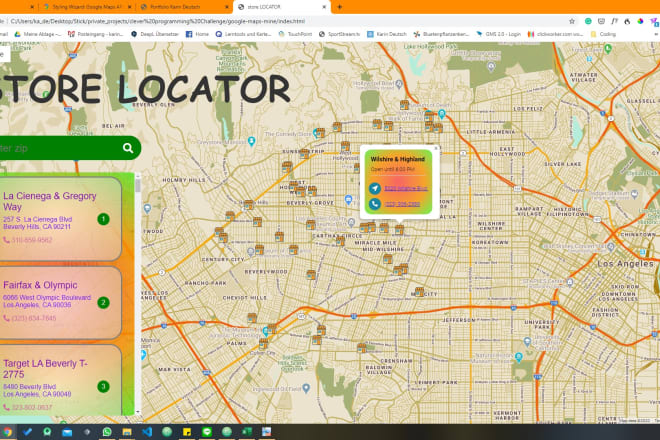660x440 pixels.
Task: Select Target LA Beverly T-2775 store card
Action: tap(60, 380)
